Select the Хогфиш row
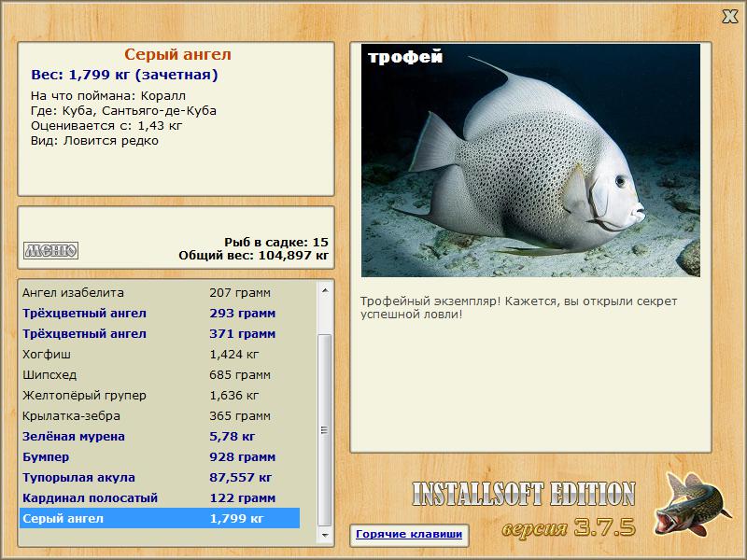Image resolution: width=747 pixels, height=560 pixels. (x=160, y=355)
